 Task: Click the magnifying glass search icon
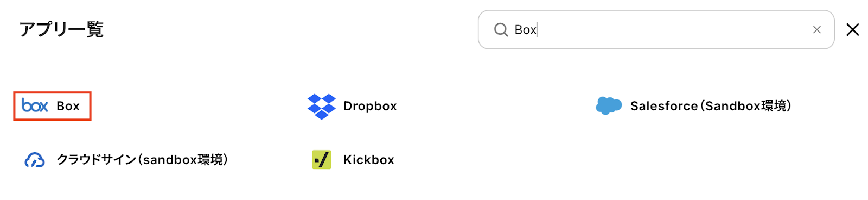tap(501, 30)
